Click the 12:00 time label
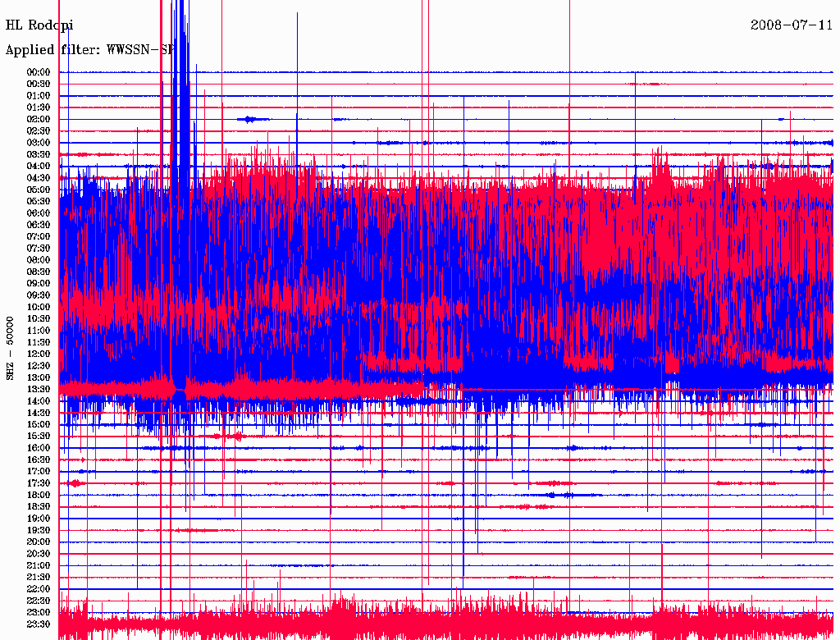The width and height of the screenshot is (840, 640). (x=39, y=354)
